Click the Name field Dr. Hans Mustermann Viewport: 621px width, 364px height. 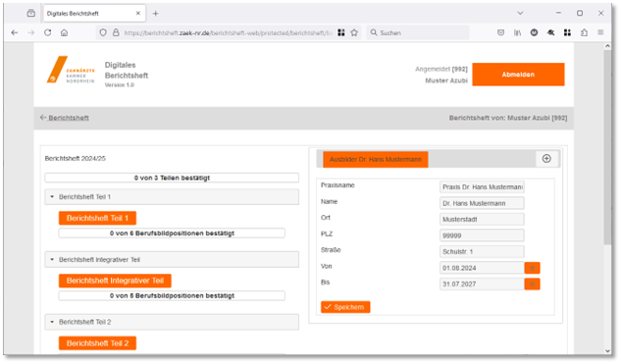click(x=482, y=203)
